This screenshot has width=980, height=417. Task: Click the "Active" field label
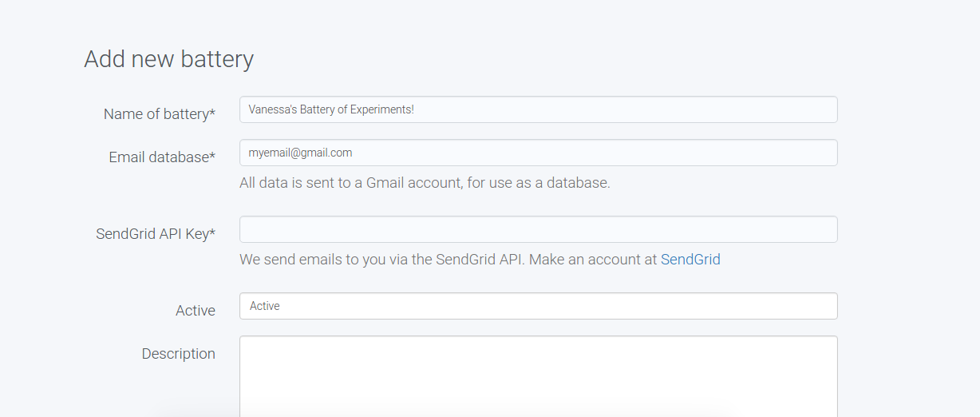[196, 311]
